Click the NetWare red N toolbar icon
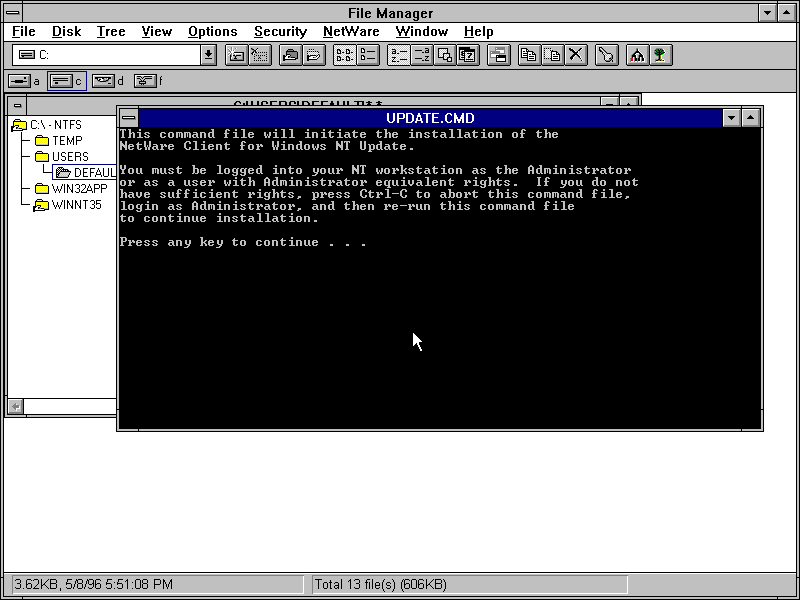The width and height of the screenshot is (800, 600). pyautogui.click(x=638, y=55)
